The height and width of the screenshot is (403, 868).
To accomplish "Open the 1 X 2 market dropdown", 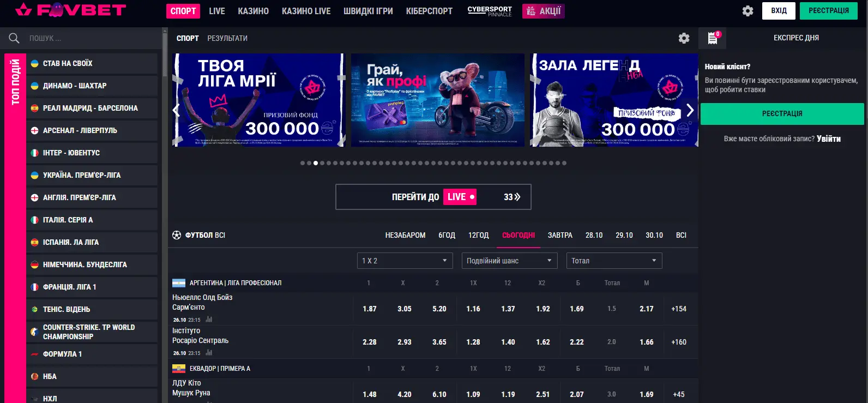I will (x=405, y=261).
